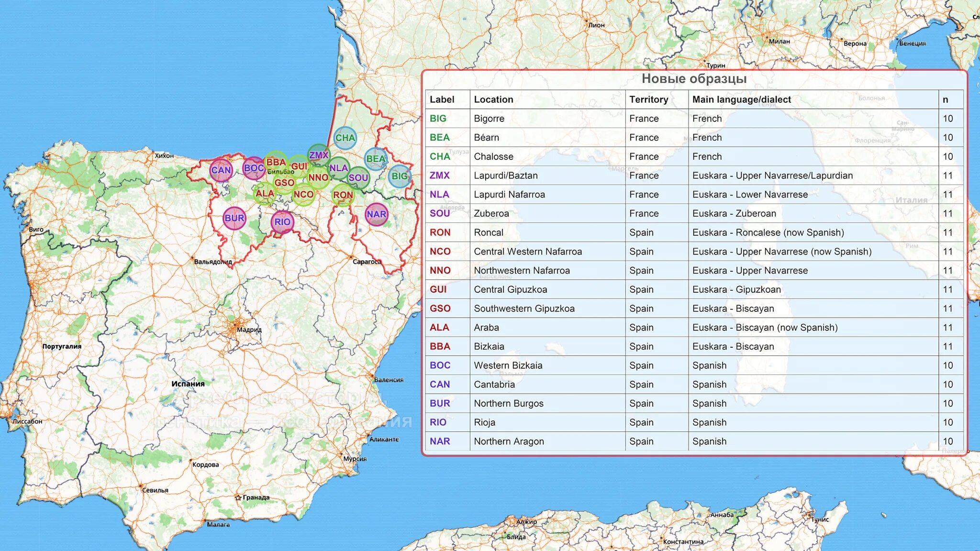Click the CAN Cantabria map marker
Image resolution: width=980 pixels, height=551 pixels.
coord(221,170)
